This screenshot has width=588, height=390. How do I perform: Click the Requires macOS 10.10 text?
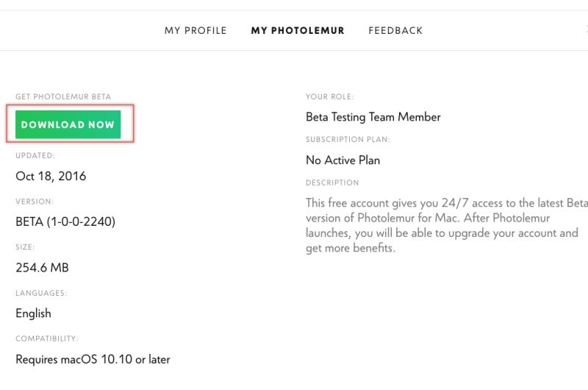pos(93,360)
